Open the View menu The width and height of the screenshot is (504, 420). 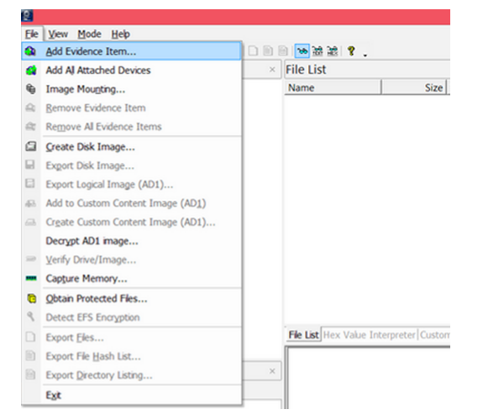(x=58, y=34)
